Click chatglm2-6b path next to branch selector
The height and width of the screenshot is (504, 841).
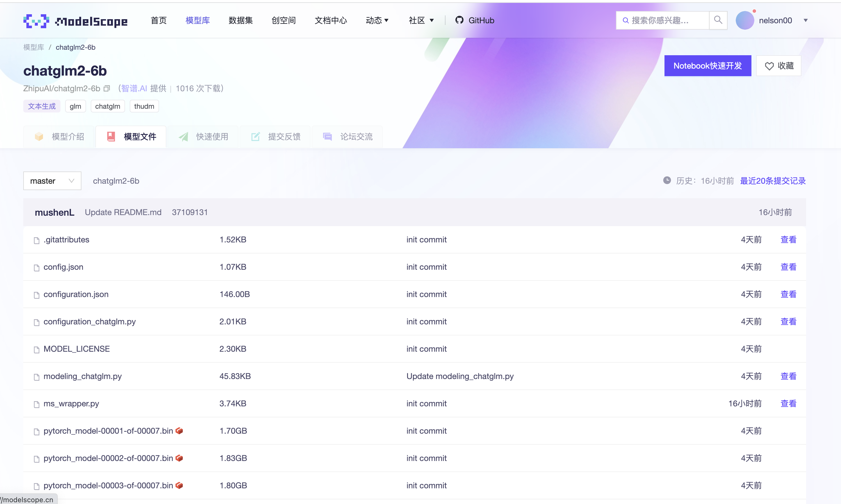116,181
